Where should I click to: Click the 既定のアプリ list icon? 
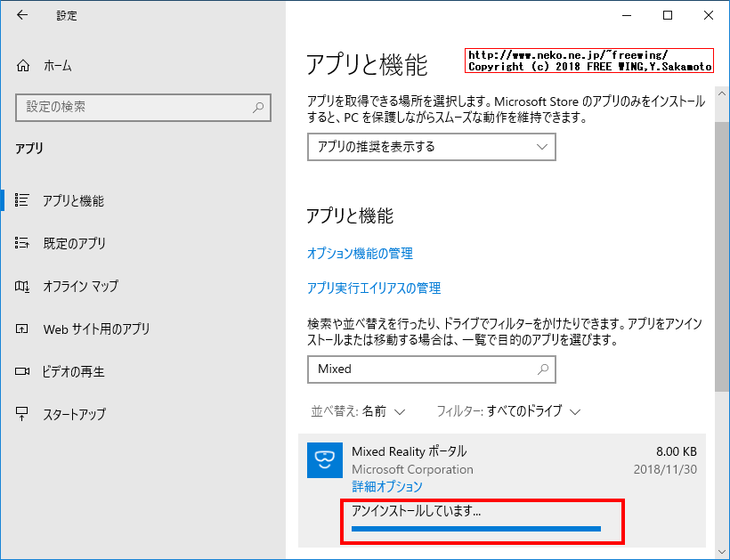point(20,243)
